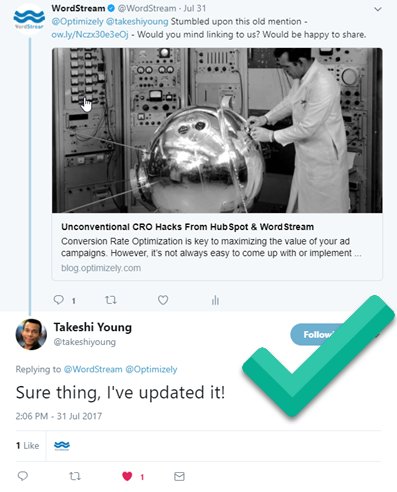This screenshot has width=397, height=492.
Task: Open the satellite photo preview image
Action: click(x=217, y=130)
